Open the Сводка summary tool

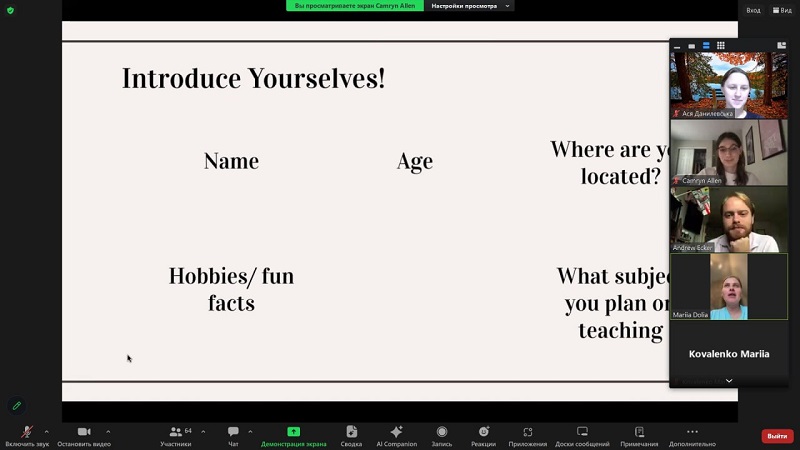pyautogui.click(x=351, y=437)
